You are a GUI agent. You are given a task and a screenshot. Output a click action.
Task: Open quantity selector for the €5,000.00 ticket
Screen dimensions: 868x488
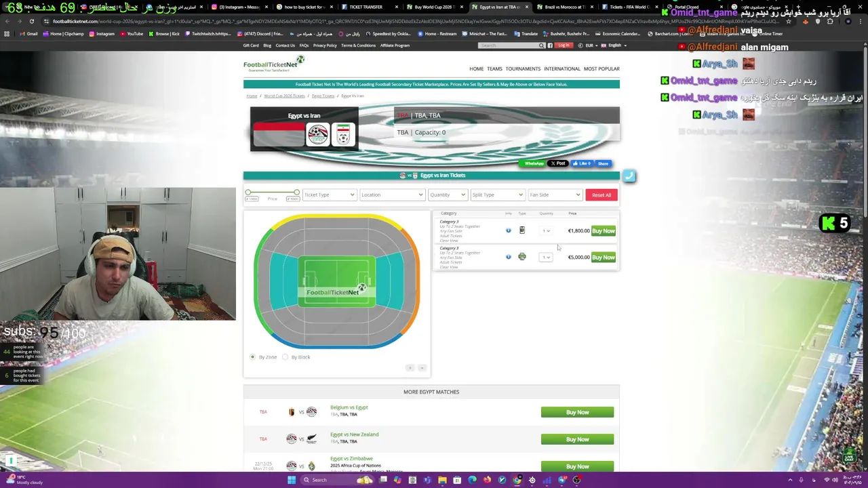(x=546, y=257)
